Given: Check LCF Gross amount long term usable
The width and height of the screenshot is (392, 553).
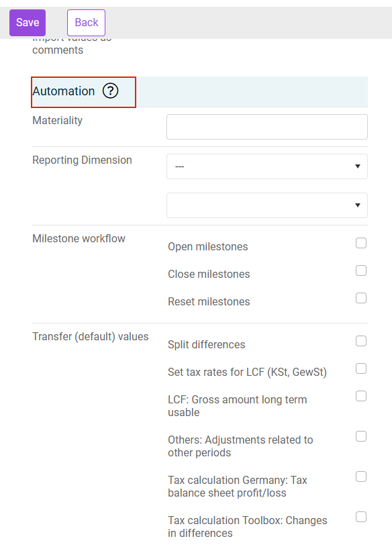Looking at the screenshot, I should [361, 396].
